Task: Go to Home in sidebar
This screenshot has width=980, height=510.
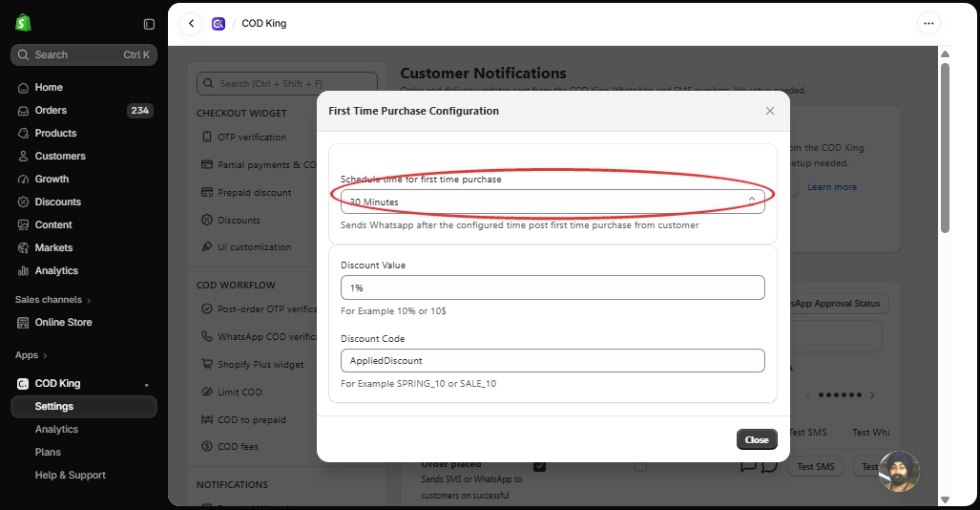Action: point(49,87)
